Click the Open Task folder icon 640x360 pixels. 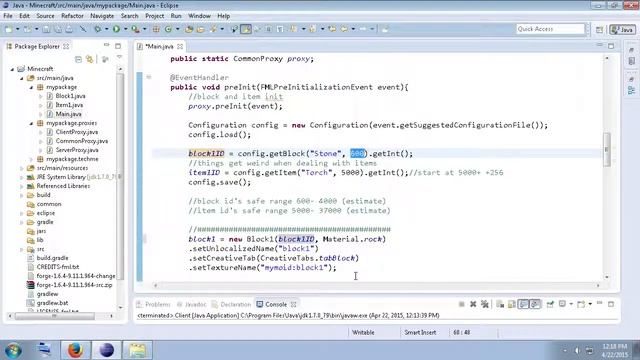coord(200,29)
